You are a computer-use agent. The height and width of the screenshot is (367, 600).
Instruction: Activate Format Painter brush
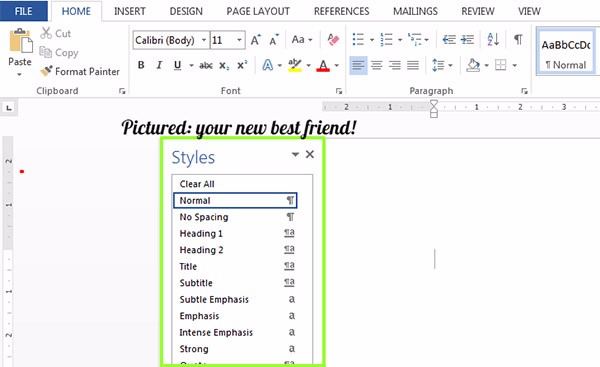pyautogui.click(x=46, y=71)
